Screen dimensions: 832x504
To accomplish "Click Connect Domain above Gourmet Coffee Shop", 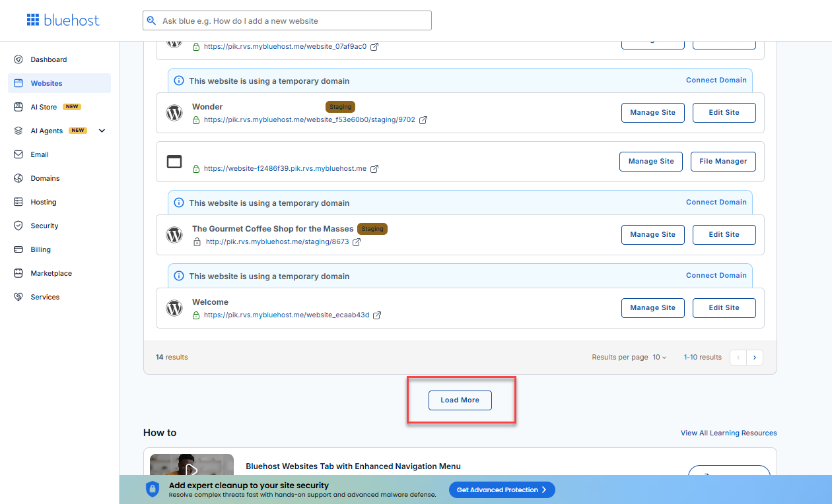I will [x=716, y=202].
